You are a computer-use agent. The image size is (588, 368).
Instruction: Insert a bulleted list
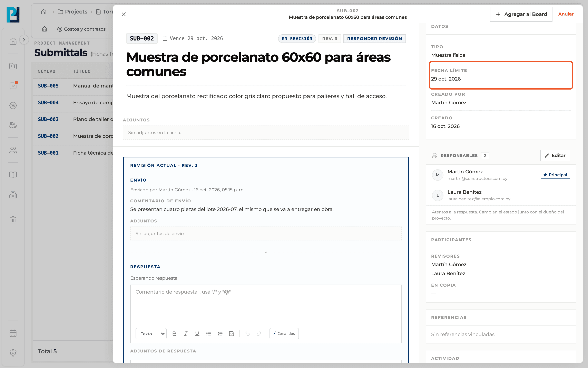[208, 333]
